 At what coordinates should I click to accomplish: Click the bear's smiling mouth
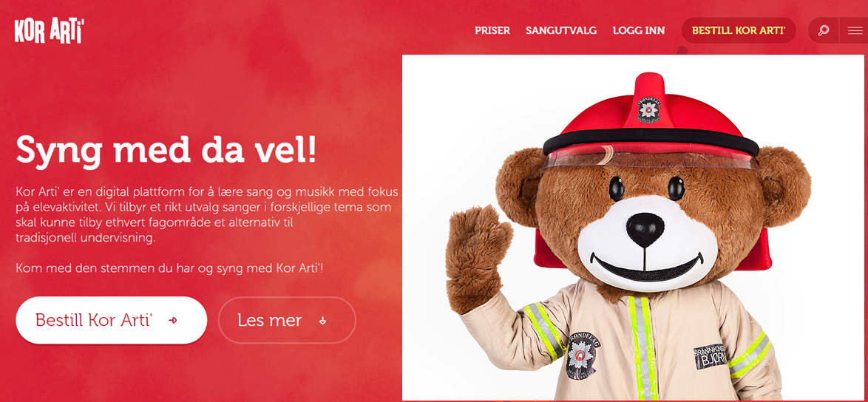pos(646,268)
